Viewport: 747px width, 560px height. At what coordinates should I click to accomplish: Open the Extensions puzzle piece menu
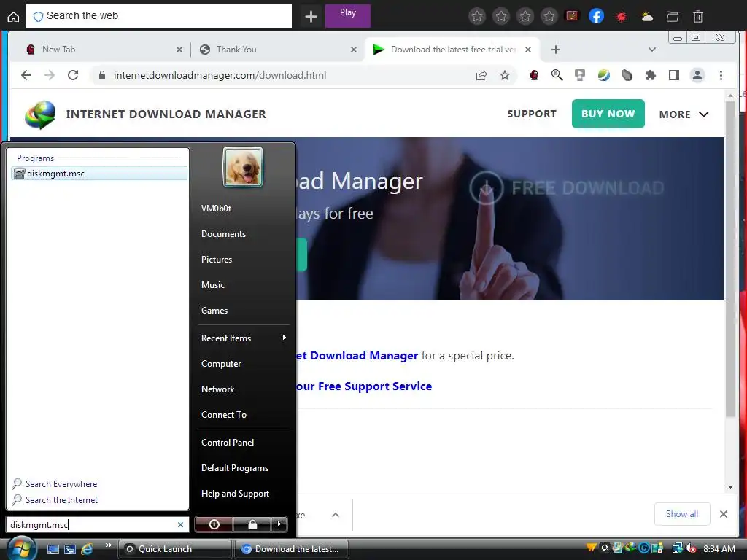pos(650,75)
